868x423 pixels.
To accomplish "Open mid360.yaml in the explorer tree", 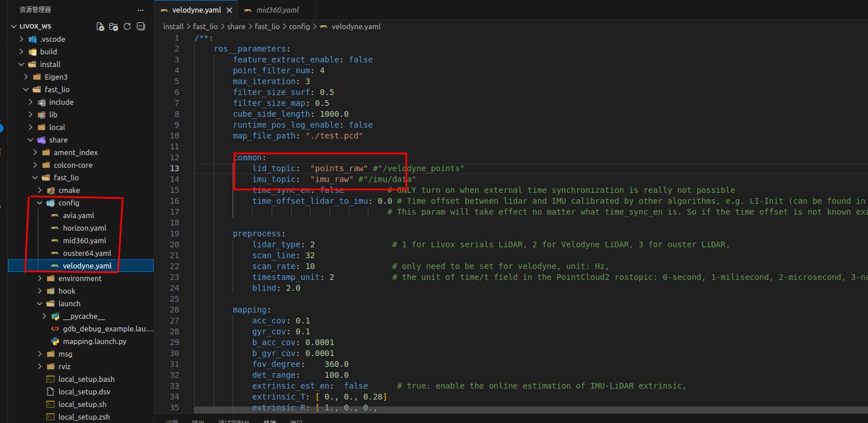I will tap(85, 240).
